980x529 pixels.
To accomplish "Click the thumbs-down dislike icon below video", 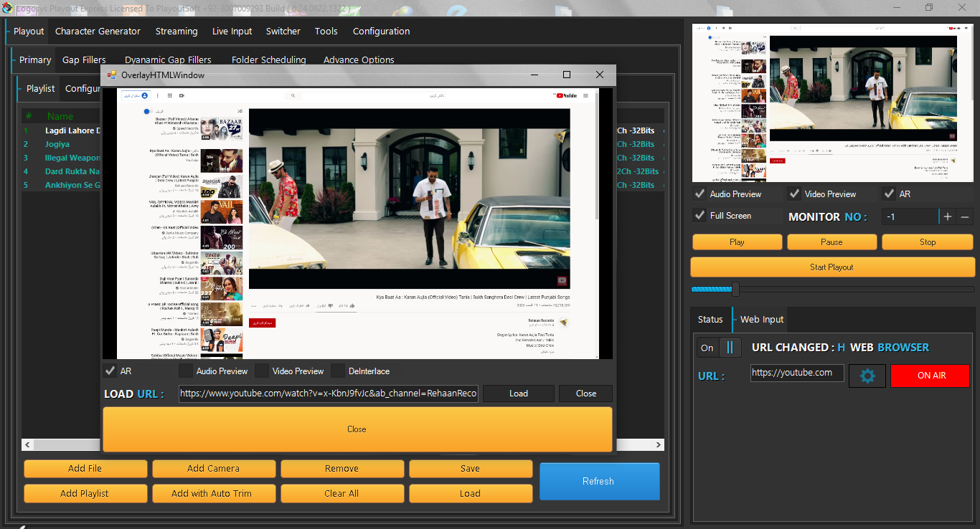I will pyautogui.click(x=330, y=306).
